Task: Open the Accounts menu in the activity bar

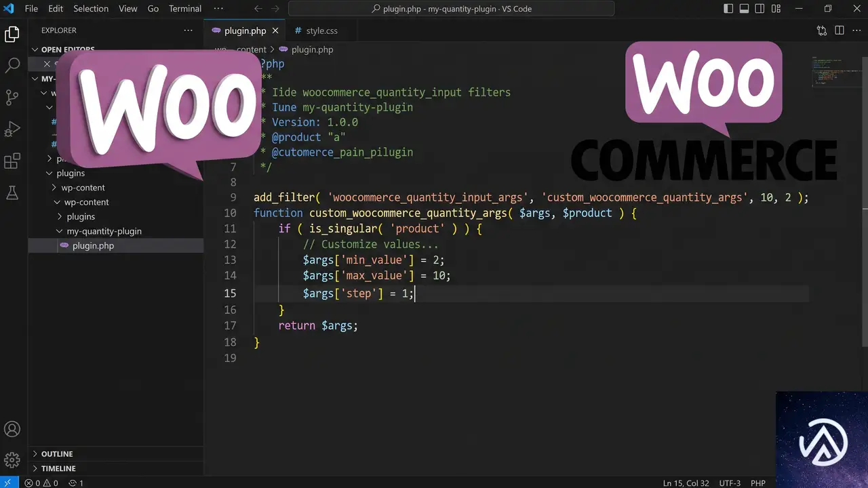Action: 12,429
